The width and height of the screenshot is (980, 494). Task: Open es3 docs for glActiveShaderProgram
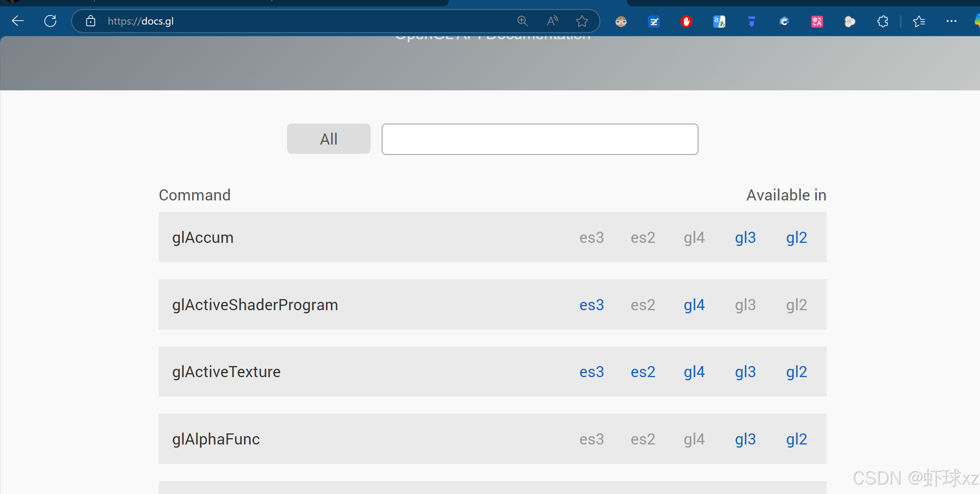(x=592, y=305)
